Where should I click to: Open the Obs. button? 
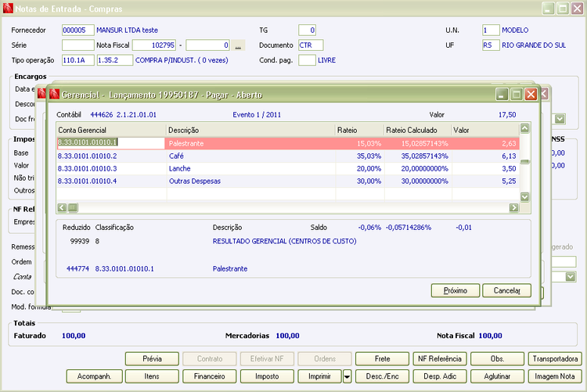497,358
